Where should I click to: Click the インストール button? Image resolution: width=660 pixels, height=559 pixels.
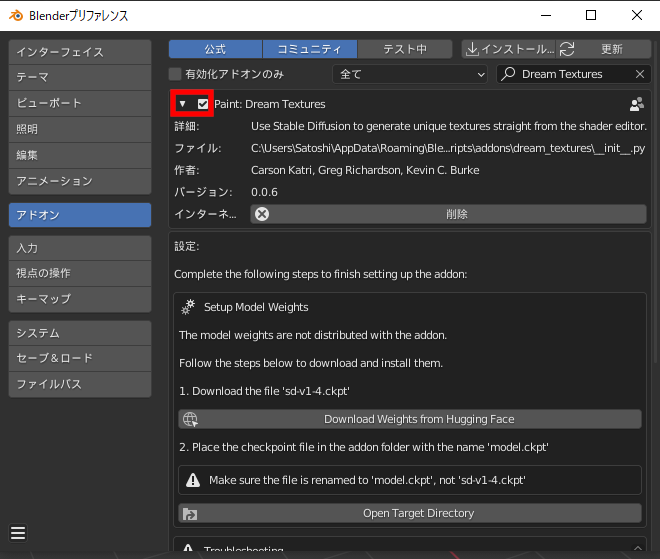coord(509,49)
